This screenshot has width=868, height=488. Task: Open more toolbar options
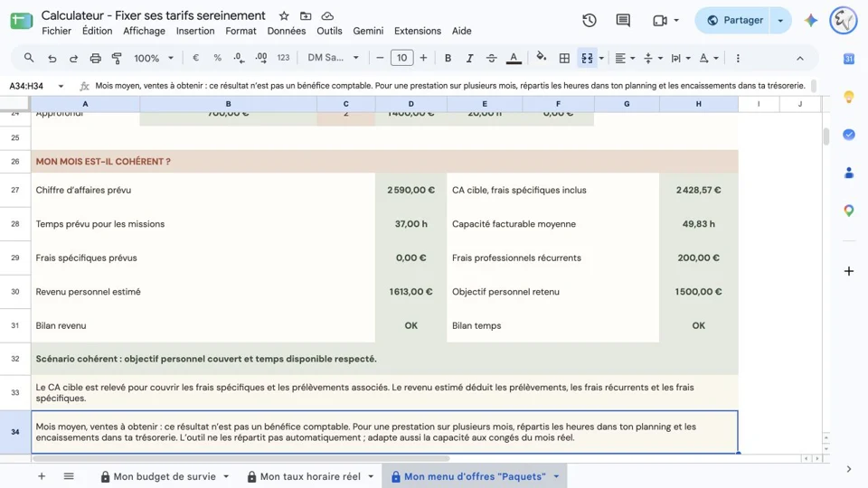738,58
